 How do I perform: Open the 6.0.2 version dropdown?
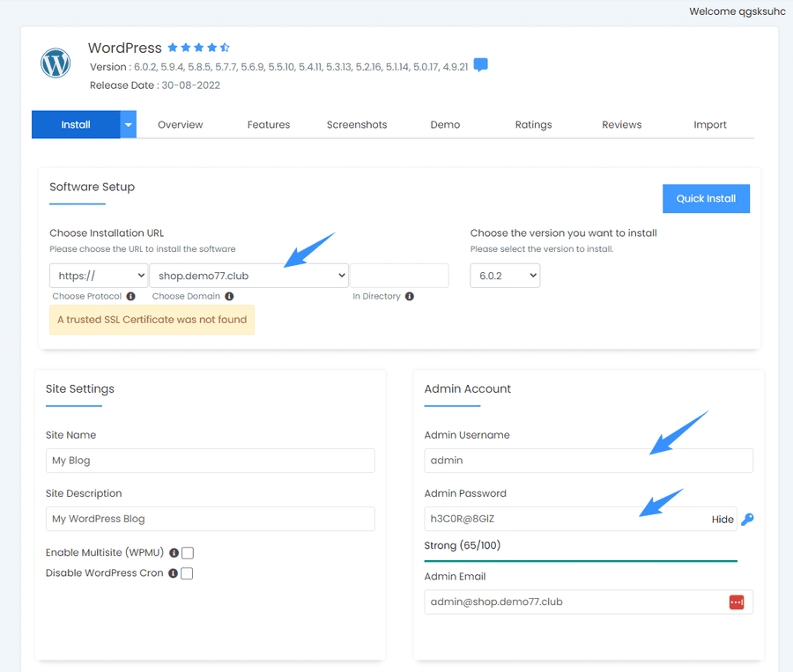(x=505, y=276)
